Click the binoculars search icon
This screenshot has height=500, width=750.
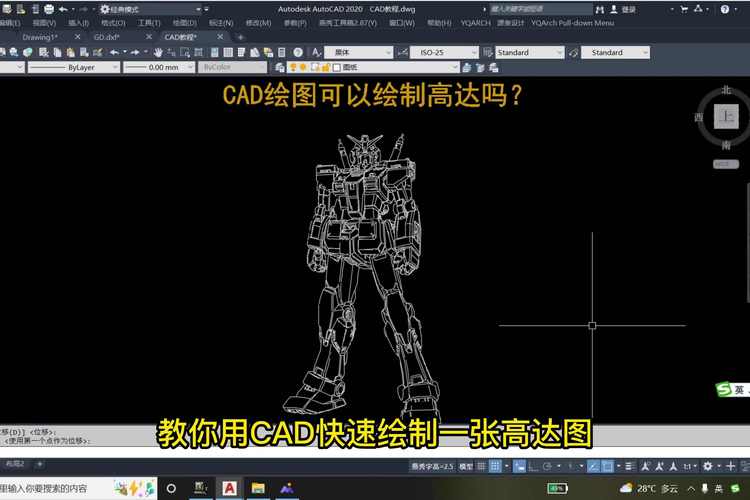click(599, 9)
